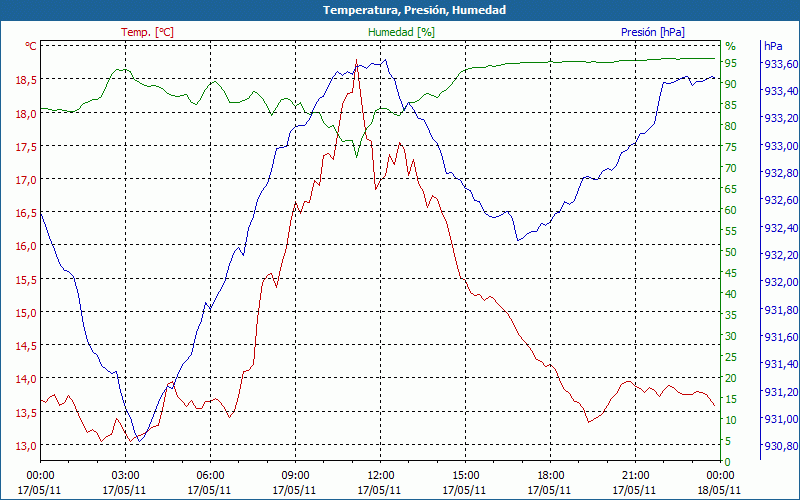The height and width of the screenshot is (500, 800).
Task: Click the 931,00 pressure axis value
Action: click(780, 419)
